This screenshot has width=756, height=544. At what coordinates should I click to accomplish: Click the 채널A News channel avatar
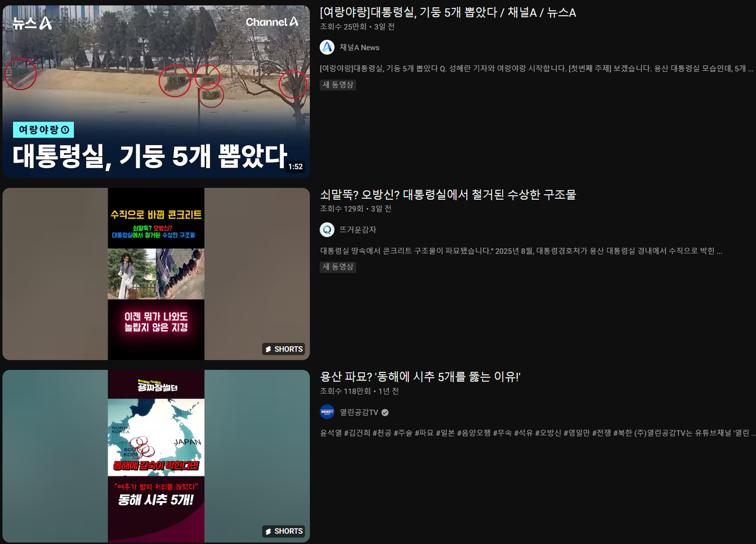point(327,47)
